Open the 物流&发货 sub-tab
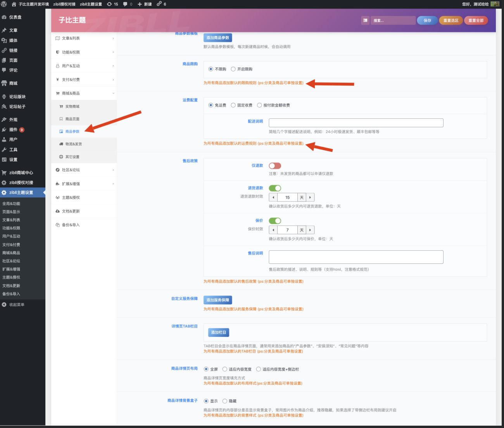This screenshot has width=504, height=428. (x=73, y=144)
